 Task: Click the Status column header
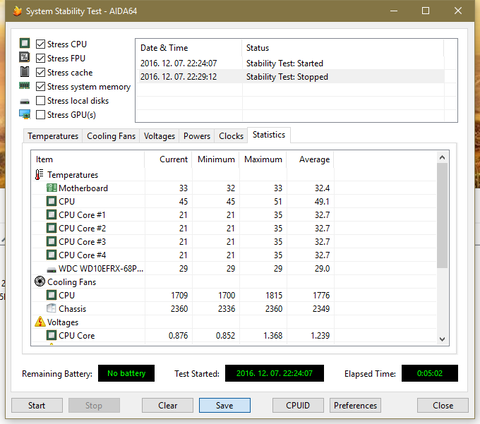(342, 48)
